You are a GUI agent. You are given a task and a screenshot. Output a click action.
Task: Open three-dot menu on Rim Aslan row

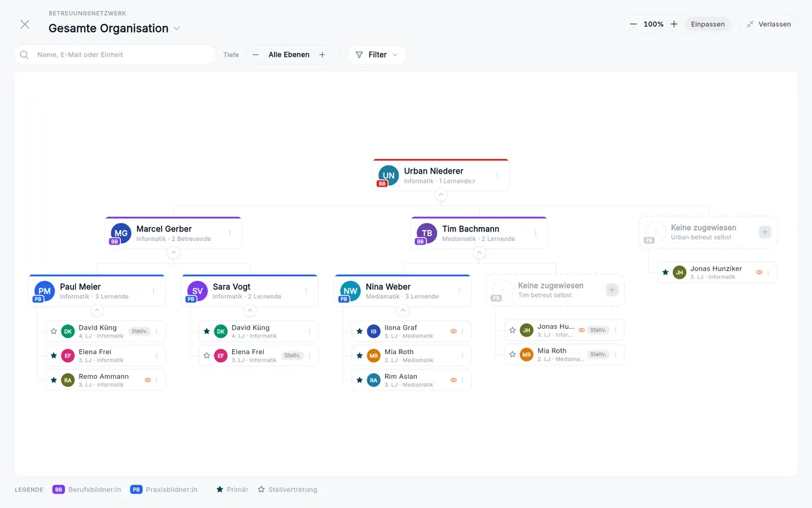coord(462,380)
